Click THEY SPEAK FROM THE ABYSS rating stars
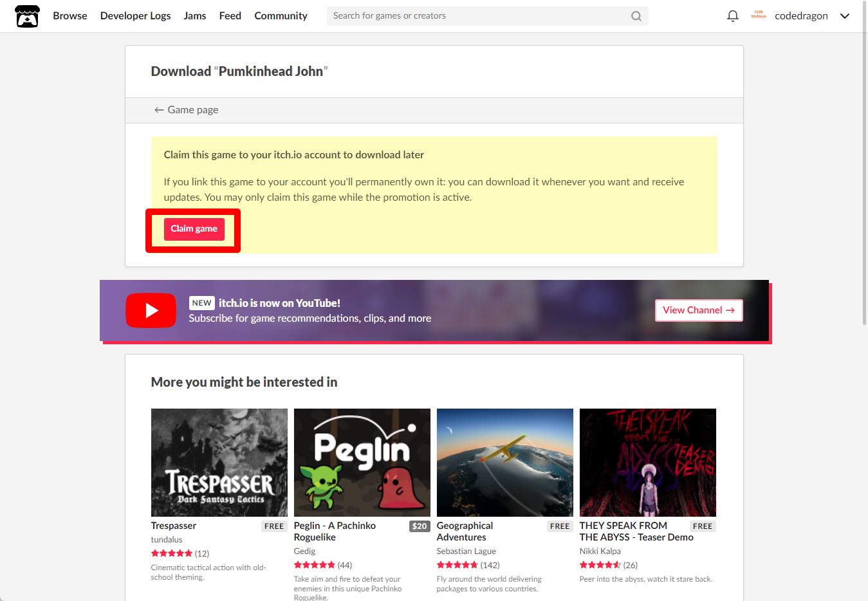This screenshot has height=601, width=868. pyautogui.click(x=600, y=565)
